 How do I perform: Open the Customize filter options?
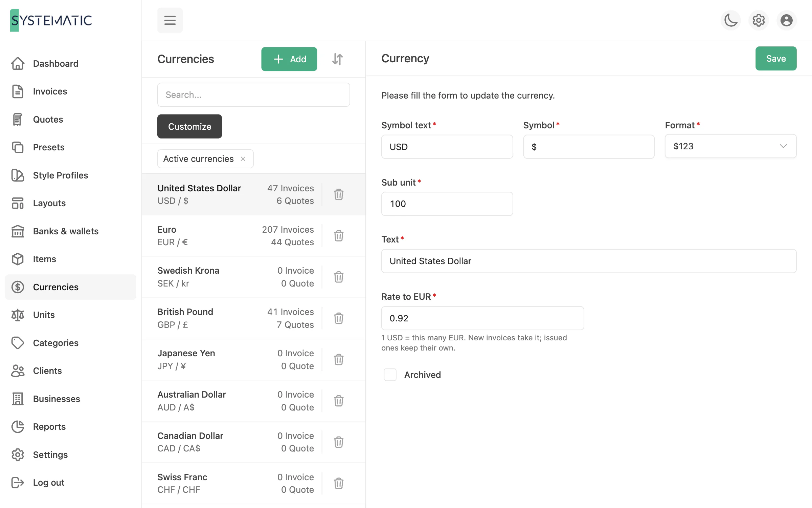[x=189, y=126]
